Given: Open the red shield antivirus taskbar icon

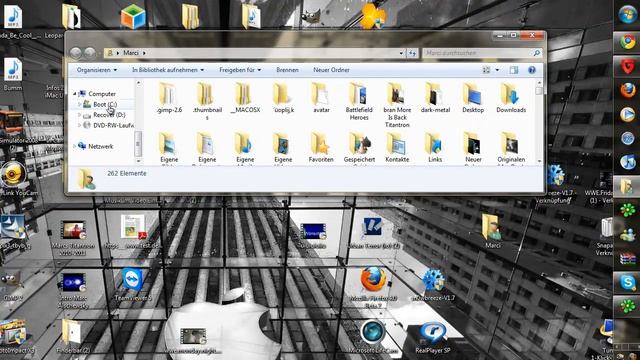Looking at the screenshot, I should [627, 67].
